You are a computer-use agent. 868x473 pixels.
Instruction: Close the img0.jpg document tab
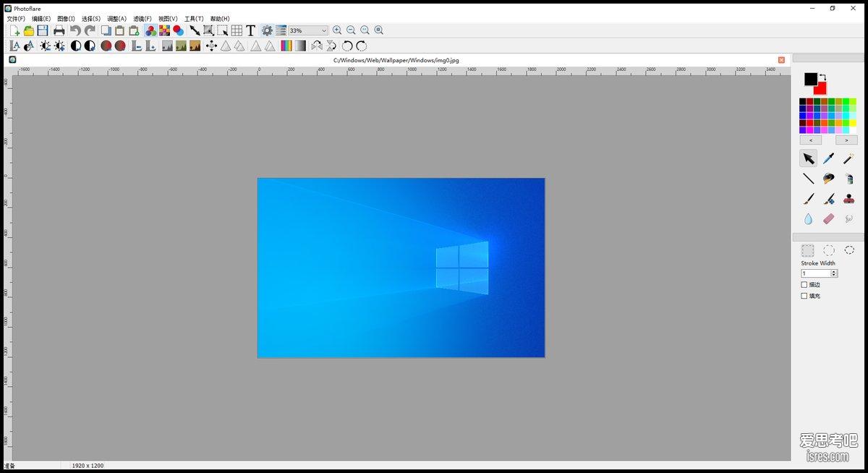pos(781,60)
